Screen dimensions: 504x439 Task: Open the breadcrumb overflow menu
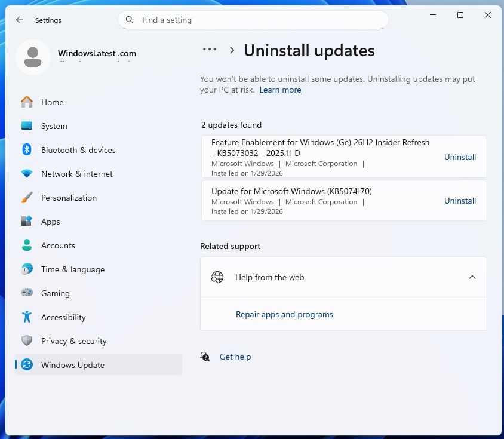click(x=210, y=50)
